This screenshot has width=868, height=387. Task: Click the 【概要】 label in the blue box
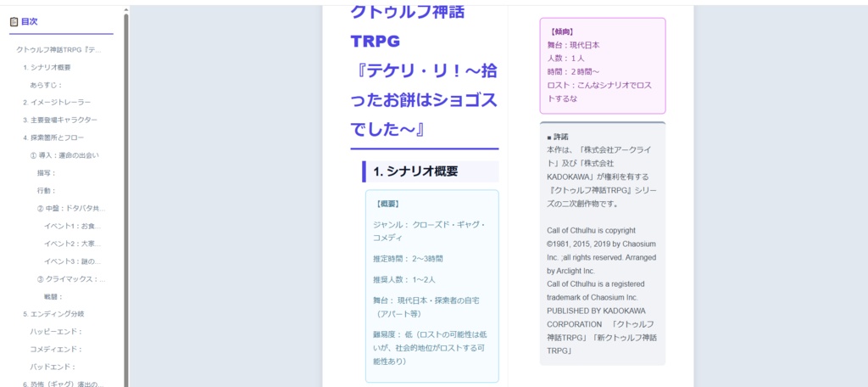pos(387,204)
